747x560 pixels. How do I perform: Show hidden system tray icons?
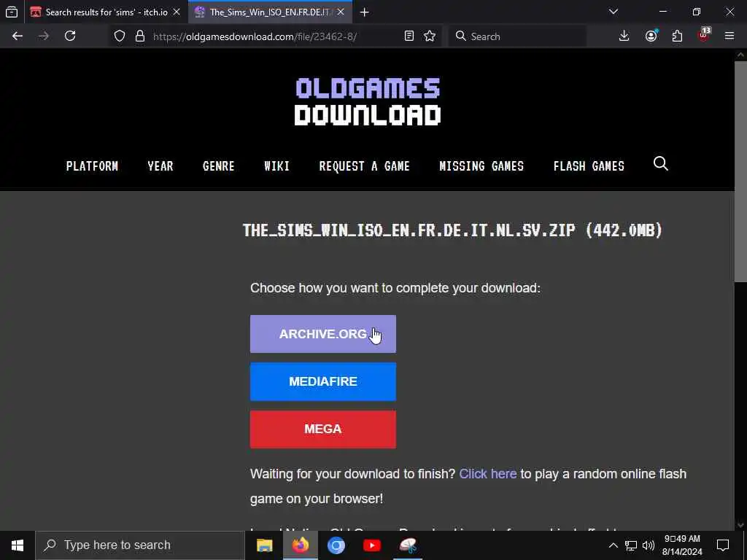613,545
